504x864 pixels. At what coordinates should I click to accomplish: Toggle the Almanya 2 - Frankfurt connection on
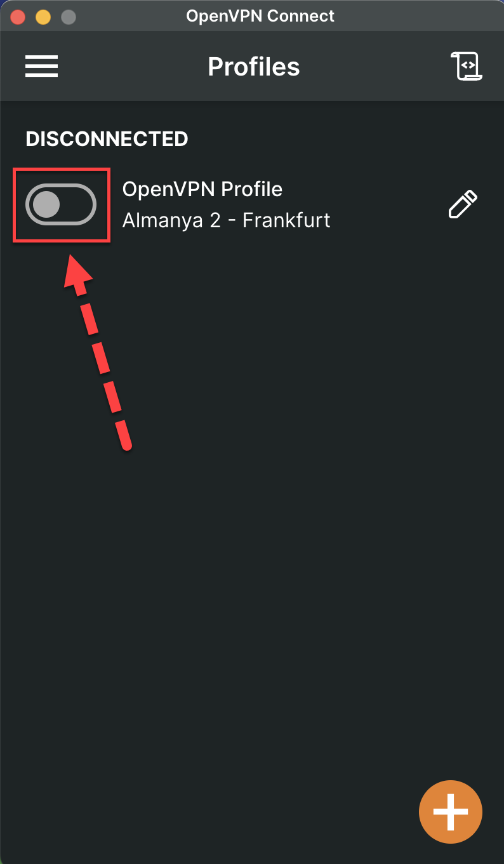[61, 204]
